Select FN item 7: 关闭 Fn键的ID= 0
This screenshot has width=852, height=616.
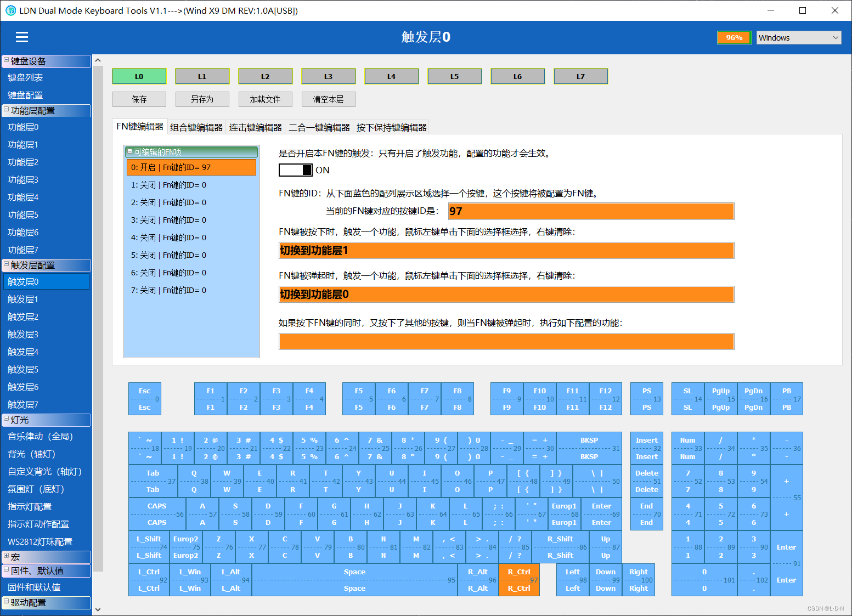coord(191,290)
